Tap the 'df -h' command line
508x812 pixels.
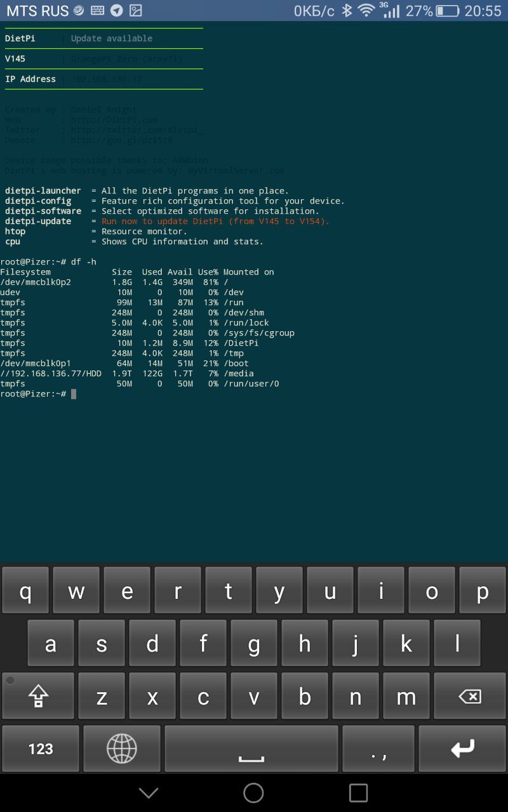point(48,262)
